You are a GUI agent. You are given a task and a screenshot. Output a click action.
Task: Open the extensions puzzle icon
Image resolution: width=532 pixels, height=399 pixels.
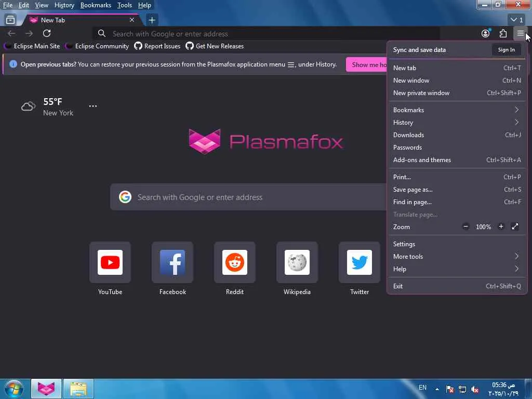click(x=503, y=33)
